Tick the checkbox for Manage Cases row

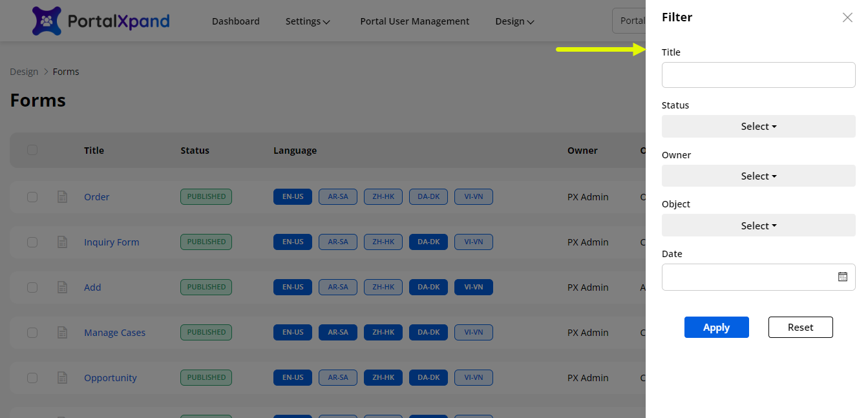[x=32, y=333]
